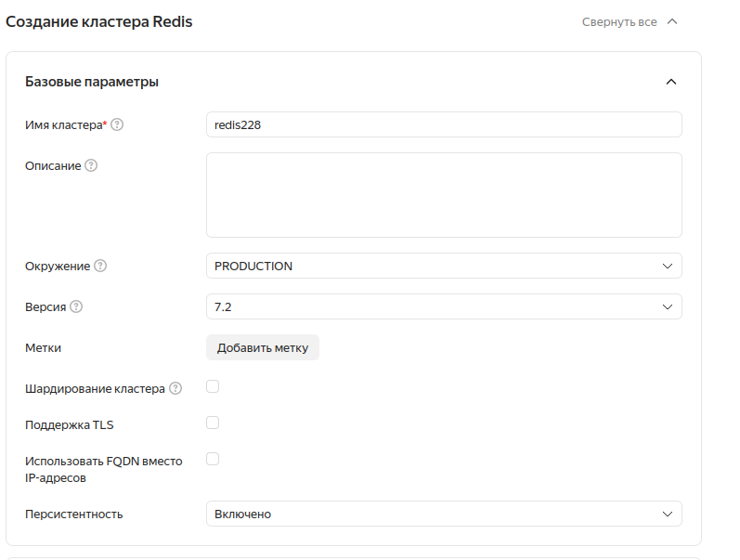Click the question icon beside Окружение
Image resolution: width=740 pixels, height=560 pixels.
point(100,266)
